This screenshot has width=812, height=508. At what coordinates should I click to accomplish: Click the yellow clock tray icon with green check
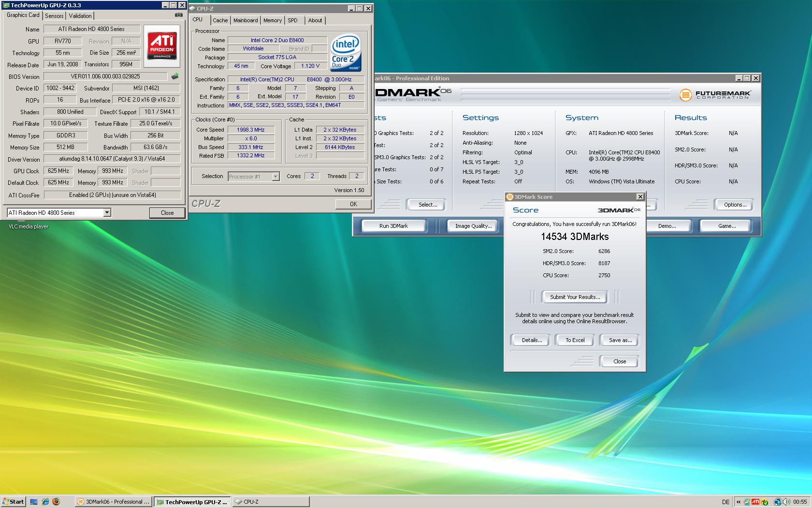[765, 502]
